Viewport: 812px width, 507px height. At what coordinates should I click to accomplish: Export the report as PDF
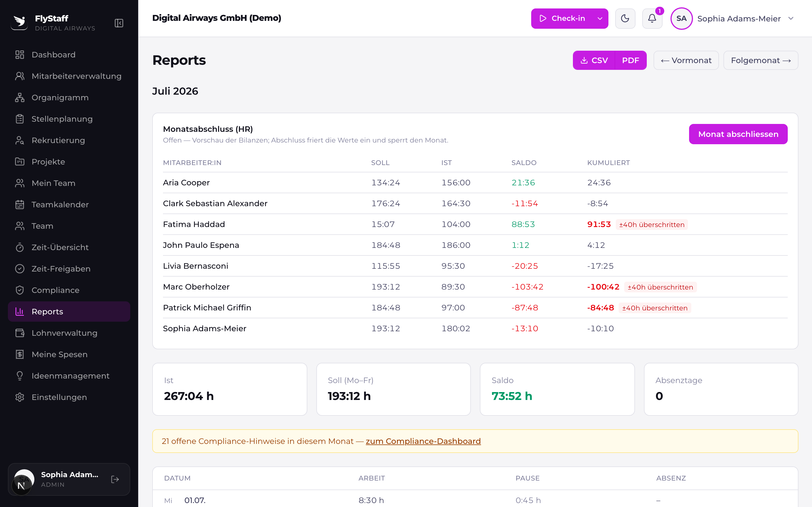[630, 60]
